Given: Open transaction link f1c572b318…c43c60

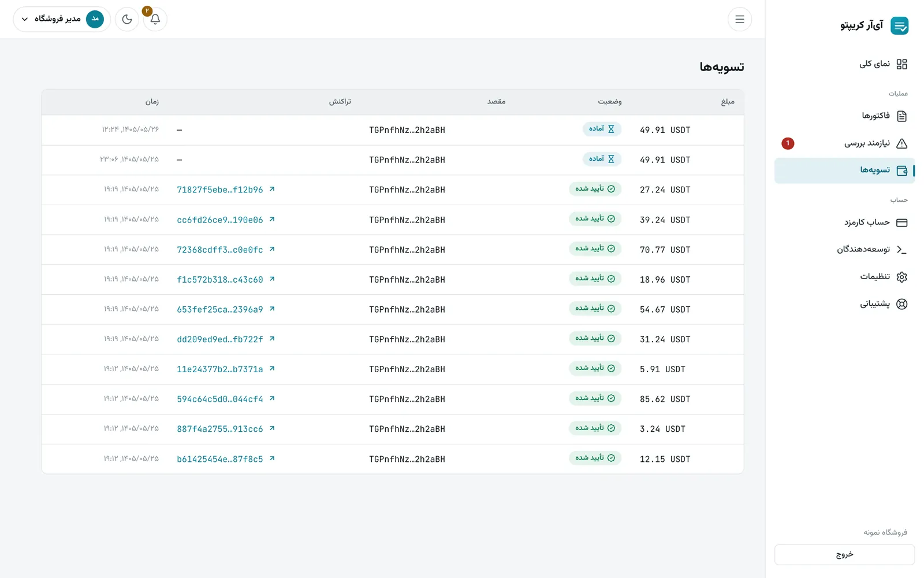Looking at the screenshot, I should pyautogui.click(x=226, y=279).
